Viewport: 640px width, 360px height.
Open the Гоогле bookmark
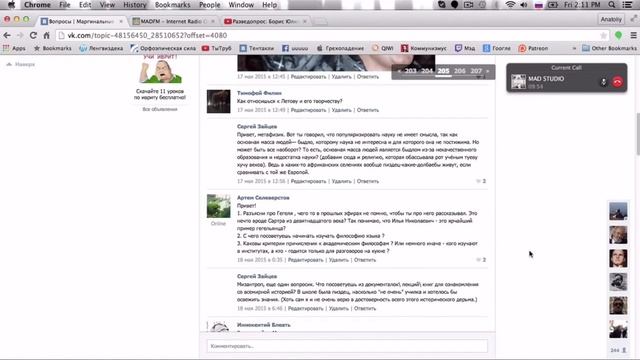(x=497, y=48)
